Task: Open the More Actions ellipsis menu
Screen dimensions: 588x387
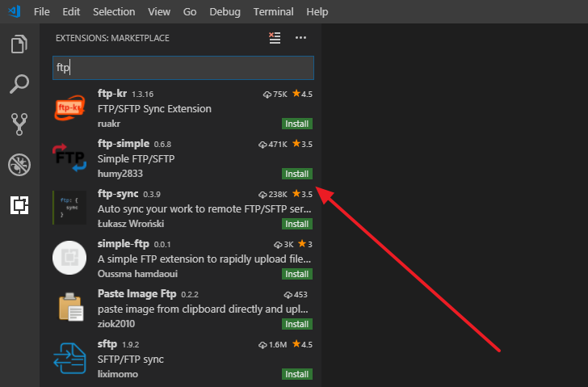Action: (300, 37)
